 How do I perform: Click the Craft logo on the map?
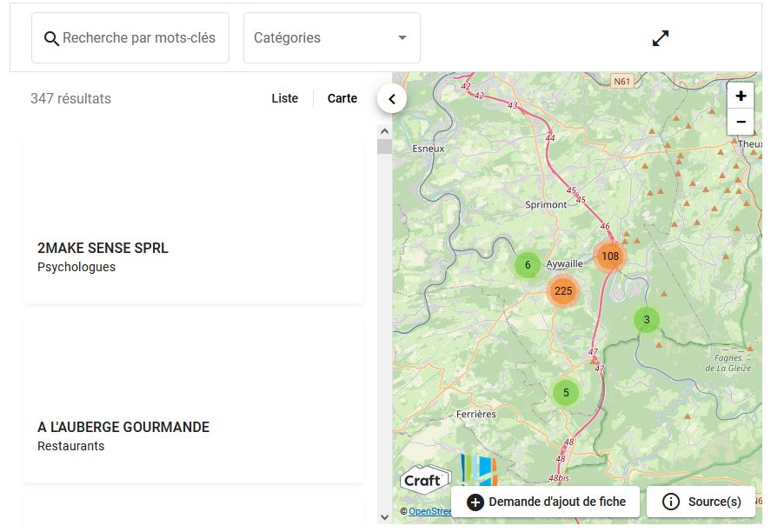point(425,479)
